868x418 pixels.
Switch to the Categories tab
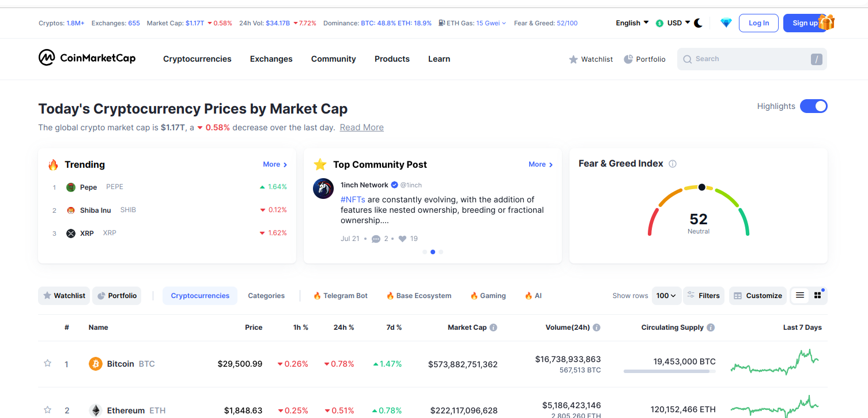(x=266, y=296)
